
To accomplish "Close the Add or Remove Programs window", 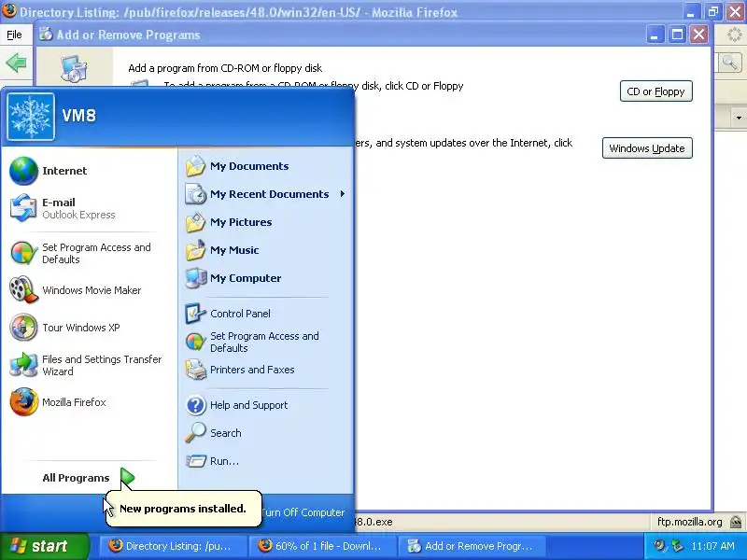I will [698, 35].
